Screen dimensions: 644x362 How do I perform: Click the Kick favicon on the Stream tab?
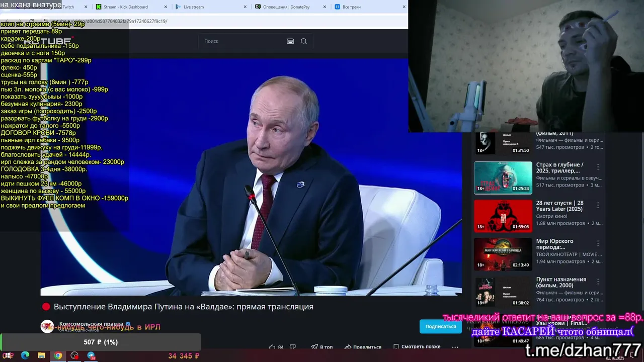(x=99, y=7)
